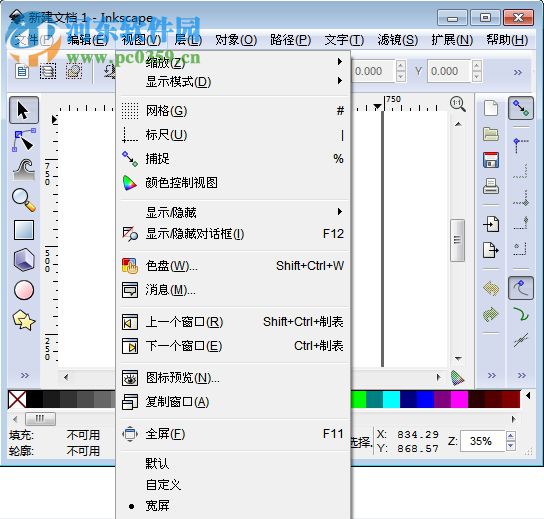Expand overflow chevron under left toolbox

pos(24,375)
